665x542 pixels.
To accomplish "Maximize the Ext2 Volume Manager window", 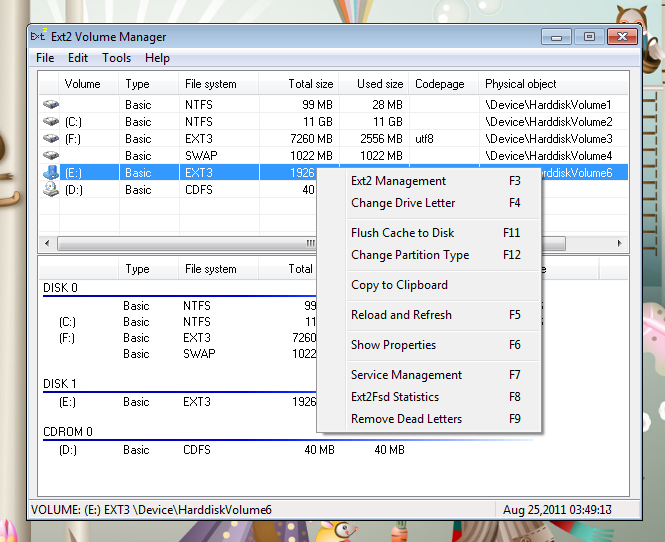I will pyautogui.click(x=589, y=37).
